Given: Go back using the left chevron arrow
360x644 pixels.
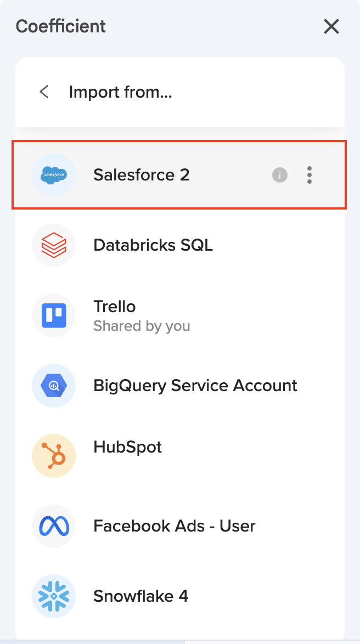Looking at the screenshot, I should (x=44, y=92).
